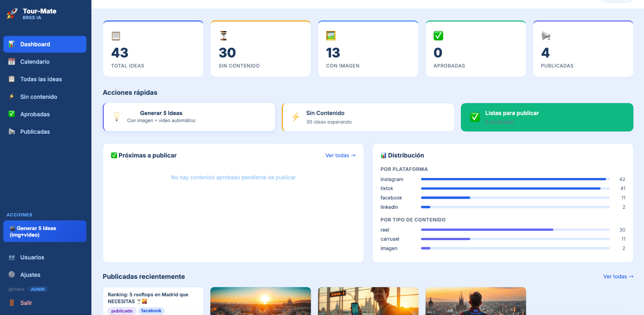This screenshot has width=644, height=315.
Task: Open the Sin contenido sidebar section
Action: 45,97
